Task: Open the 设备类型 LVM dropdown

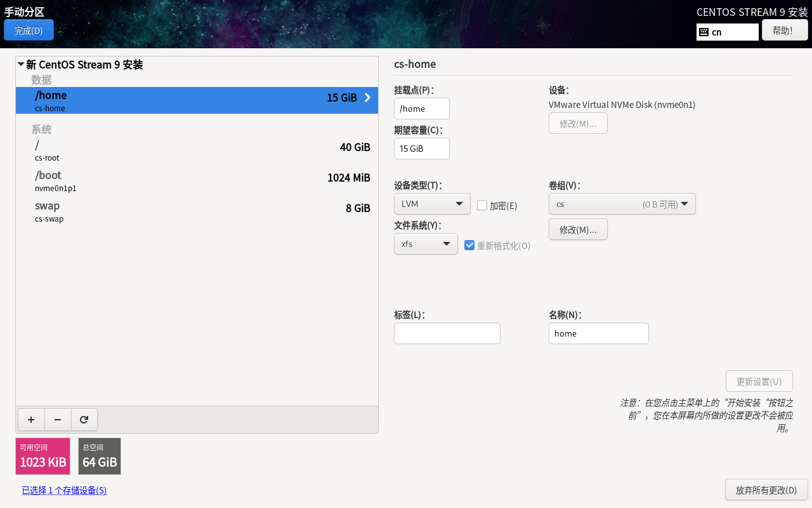Action: [432, 204]
